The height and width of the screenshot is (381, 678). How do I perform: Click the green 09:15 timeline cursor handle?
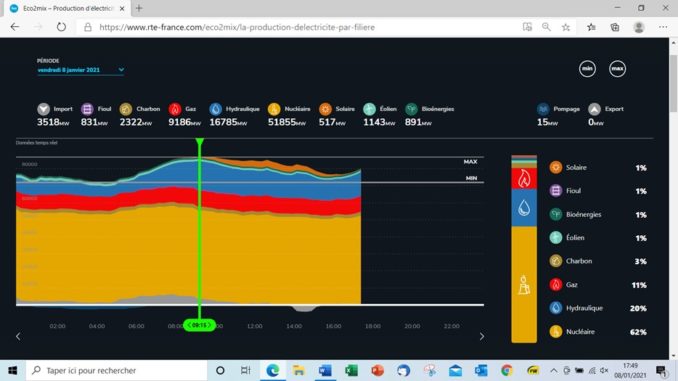199,325
